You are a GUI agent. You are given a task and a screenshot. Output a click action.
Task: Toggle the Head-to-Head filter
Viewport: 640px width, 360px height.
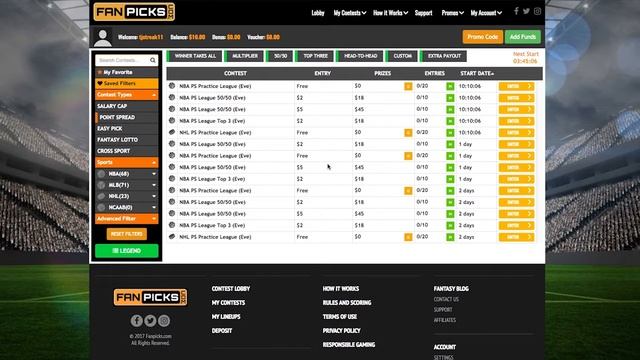[x=360, y=56]
